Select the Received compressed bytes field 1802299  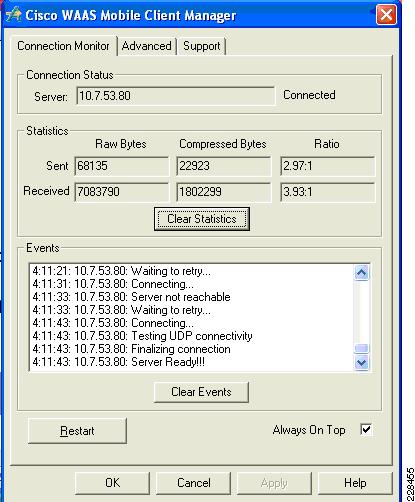[x=224, y=192]
